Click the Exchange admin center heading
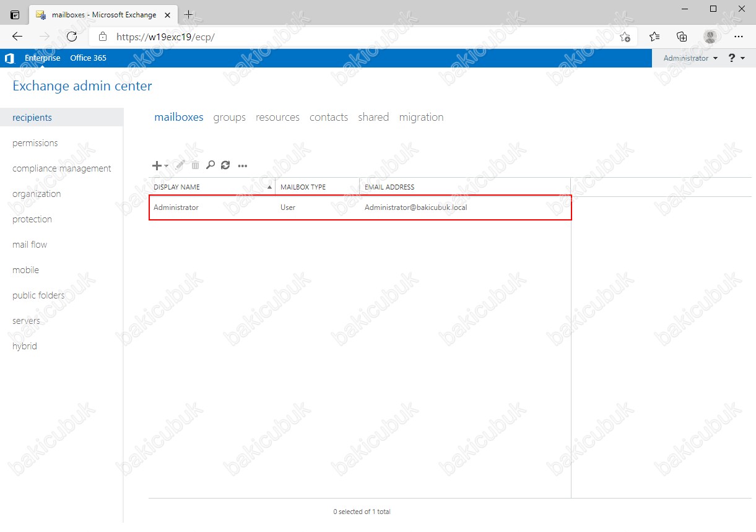The height and width of the screenshot is (532, 756). point(82,86)
